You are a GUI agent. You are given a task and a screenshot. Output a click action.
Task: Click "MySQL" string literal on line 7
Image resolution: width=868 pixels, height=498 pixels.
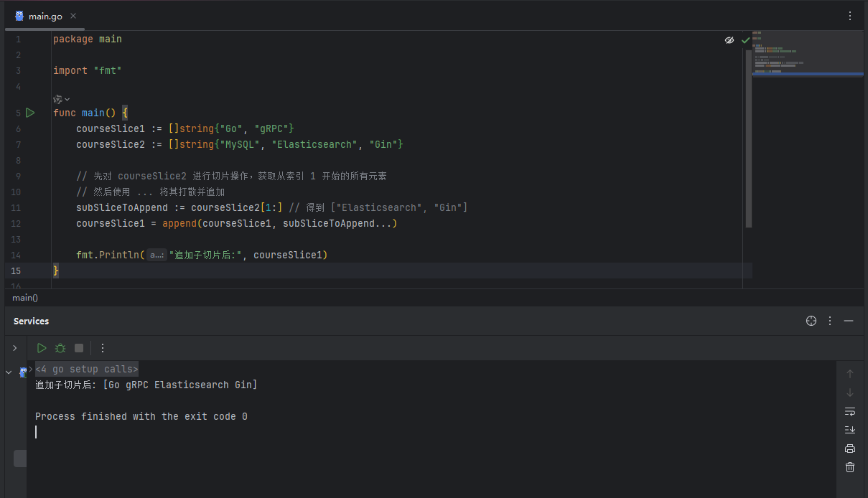tap(240, 144)
